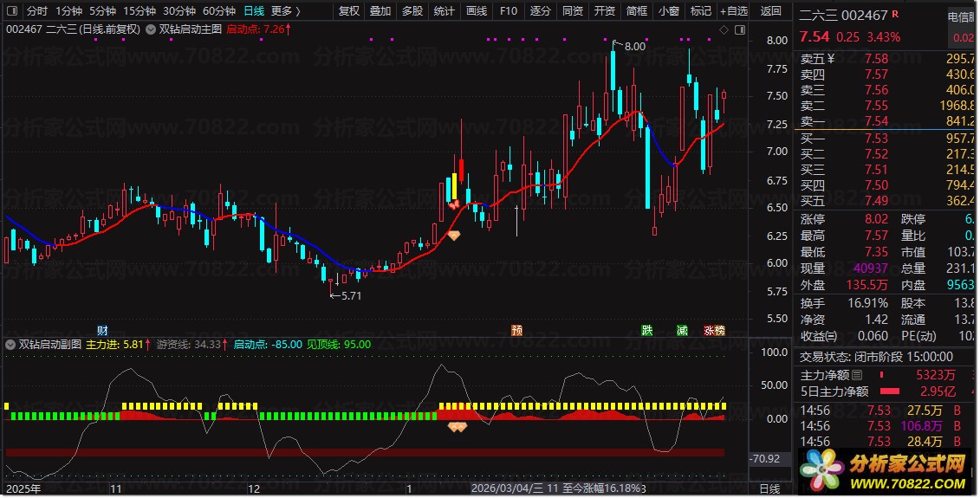980x498 pixels.
Task: Toggle the 复权 price adjustment option
Action: point(348,11)
